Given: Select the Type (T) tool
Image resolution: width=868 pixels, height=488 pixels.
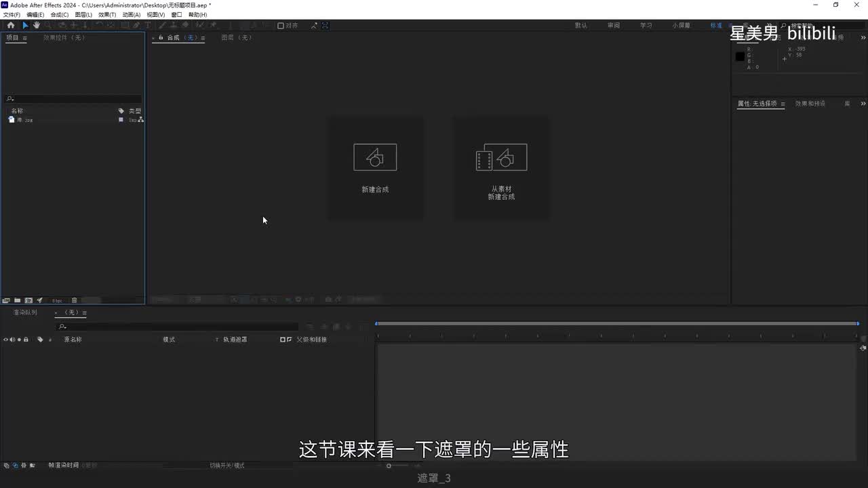Looking at the screenshot, I should 148,25.
